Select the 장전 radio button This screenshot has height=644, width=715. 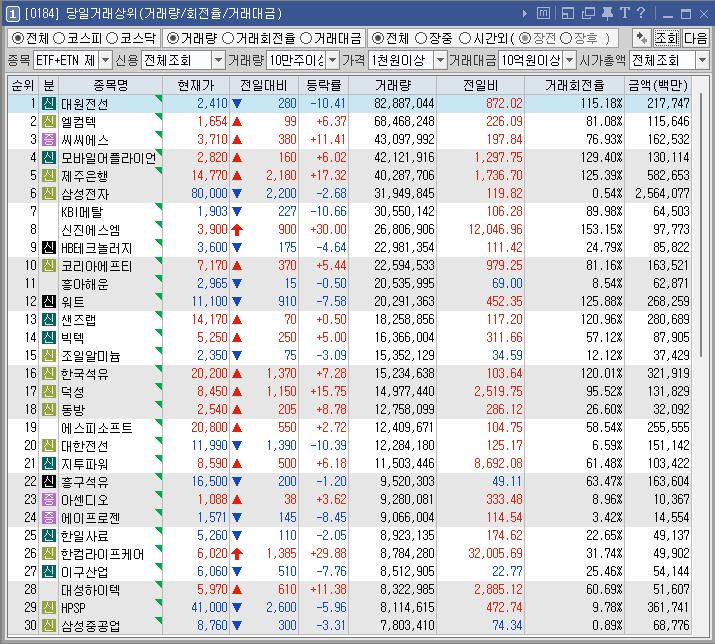[x=525, y=38]
